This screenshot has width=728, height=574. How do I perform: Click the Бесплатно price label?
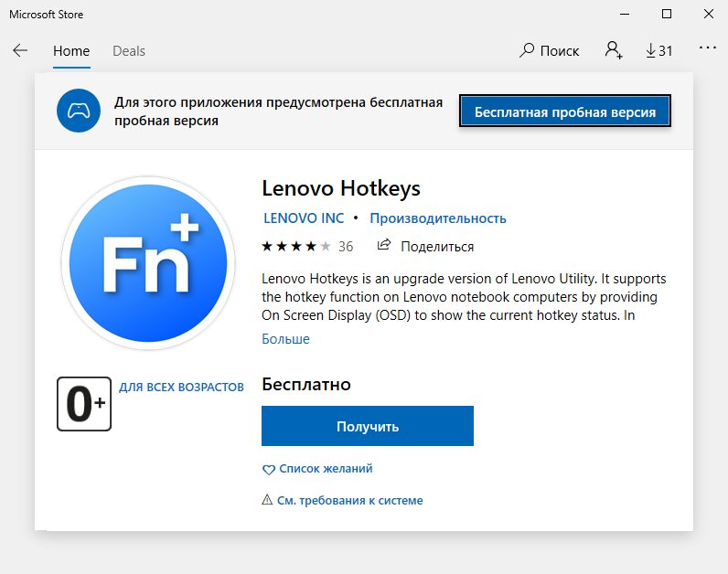[x=306, y=384]
